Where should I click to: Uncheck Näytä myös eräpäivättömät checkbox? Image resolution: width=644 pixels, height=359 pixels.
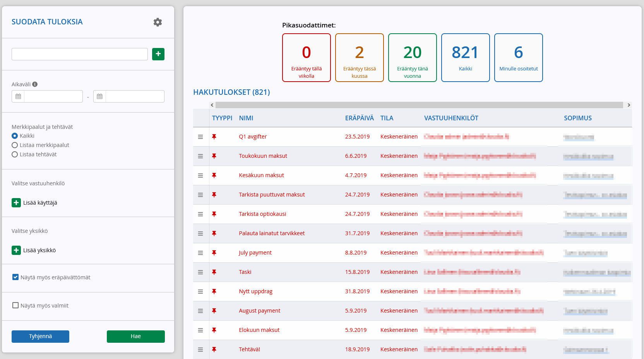(15, 277)
